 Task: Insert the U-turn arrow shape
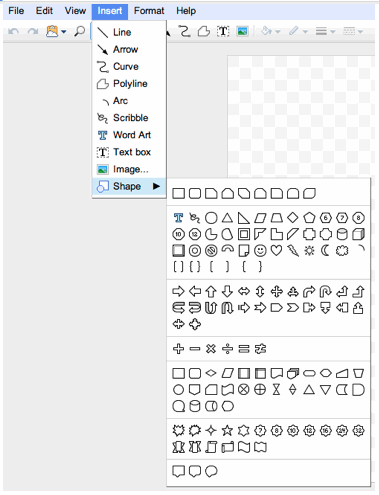(325, 292)
